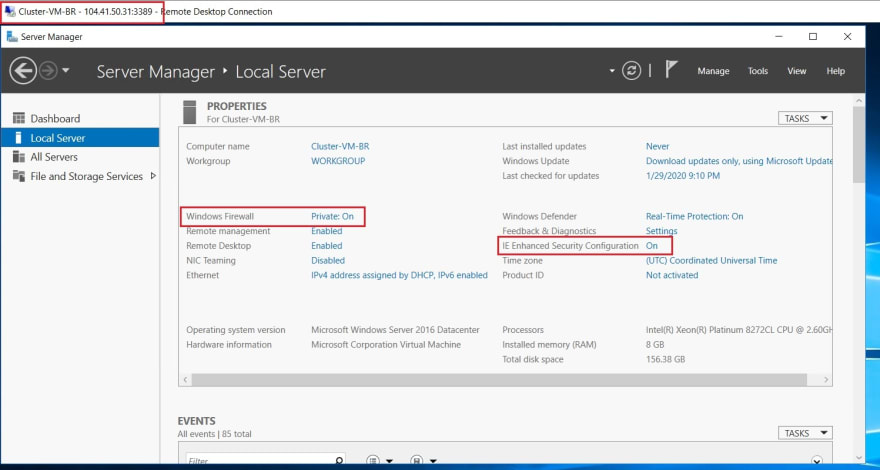Click the IE Enhanced Security Configuration On link
This screenshot has height=470, width=880.
pyautogui.click(x=652, y=245)
